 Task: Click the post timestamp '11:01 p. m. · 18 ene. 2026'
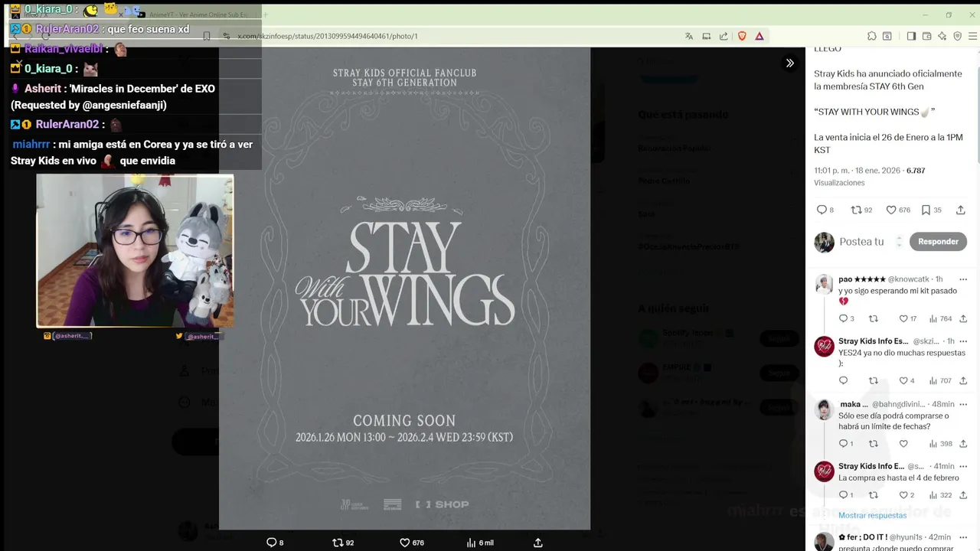(858, 170)
